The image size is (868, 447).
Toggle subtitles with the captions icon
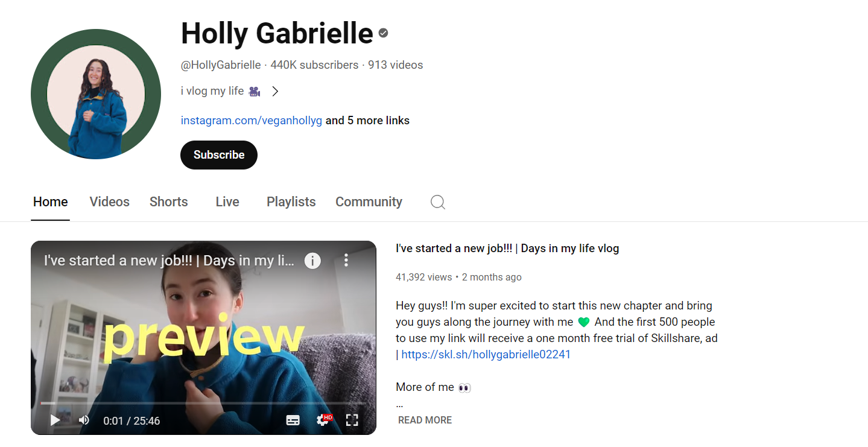pos(293,420)
